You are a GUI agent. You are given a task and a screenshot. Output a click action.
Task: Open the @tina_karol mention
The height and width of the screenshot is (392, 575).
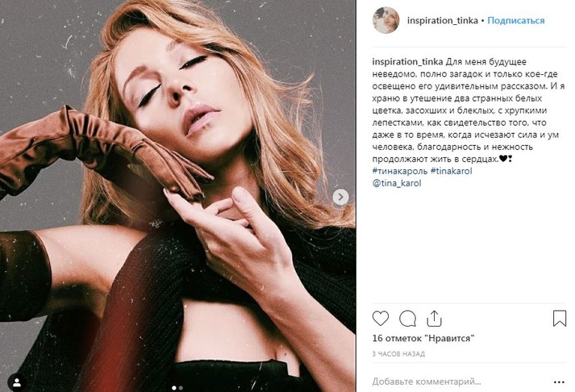(x=397, y=183)
